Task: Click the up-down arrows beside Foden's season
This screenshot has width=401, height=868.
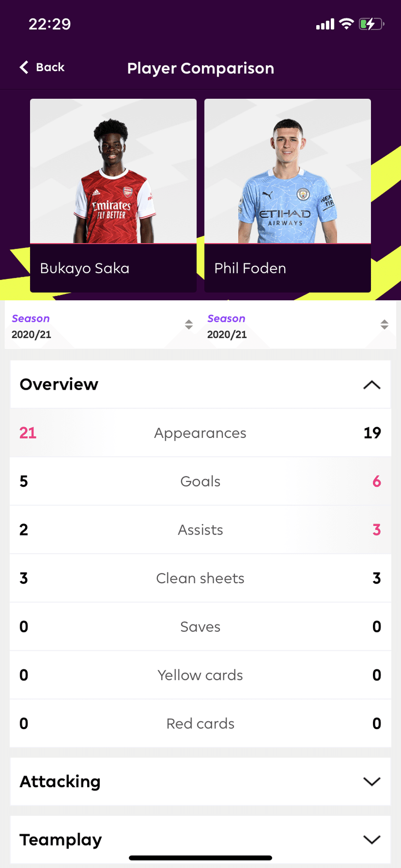Action: 384,324
